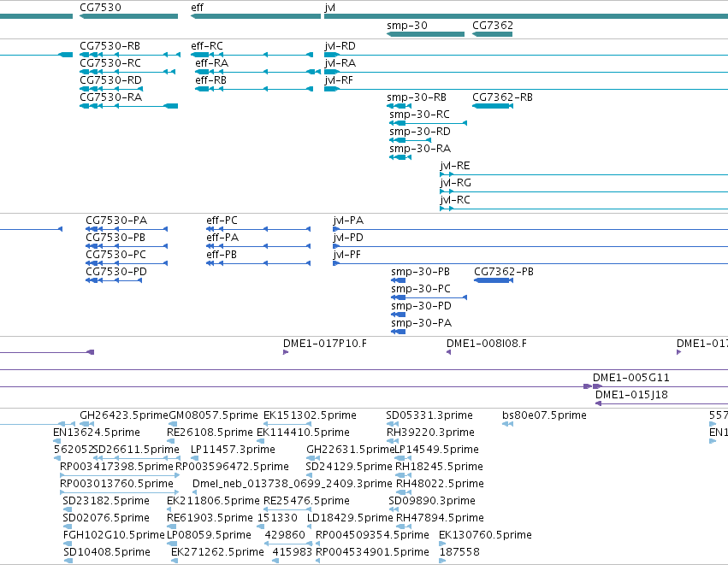The width and height of the screenshot is (728, 565).
Task: Click EST label EN13624.5prime
Action: point(97,433)
